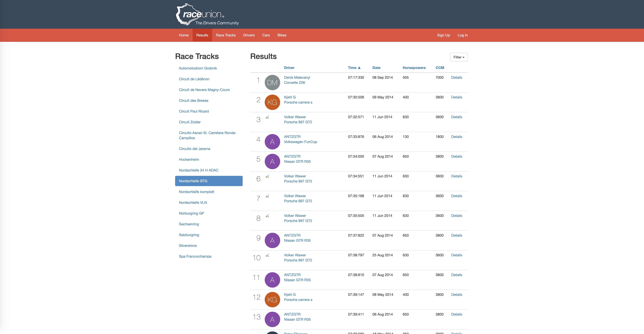Click KG avatar in row 12

[272, 300]
